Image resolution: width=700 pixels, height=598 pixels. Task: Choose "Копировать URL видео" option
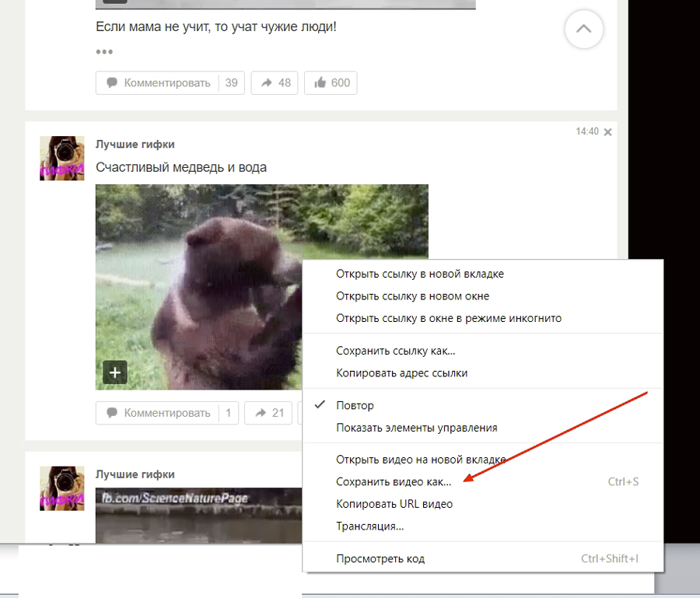pos(394,504)
